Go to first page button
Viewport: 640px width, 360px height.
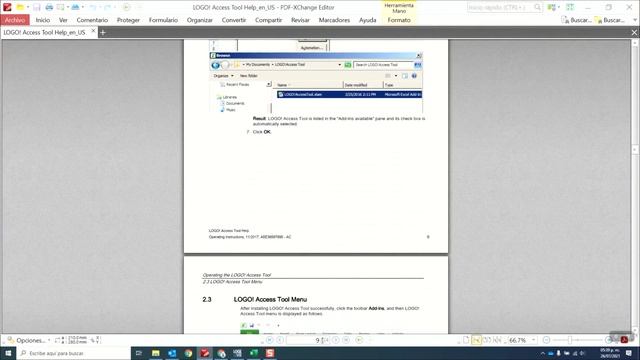click(269, 340)
